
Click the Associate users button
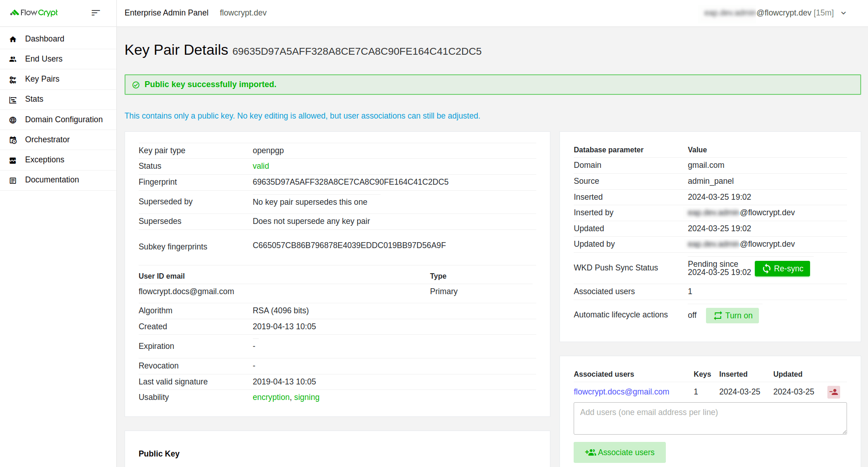tap(619, 452)
